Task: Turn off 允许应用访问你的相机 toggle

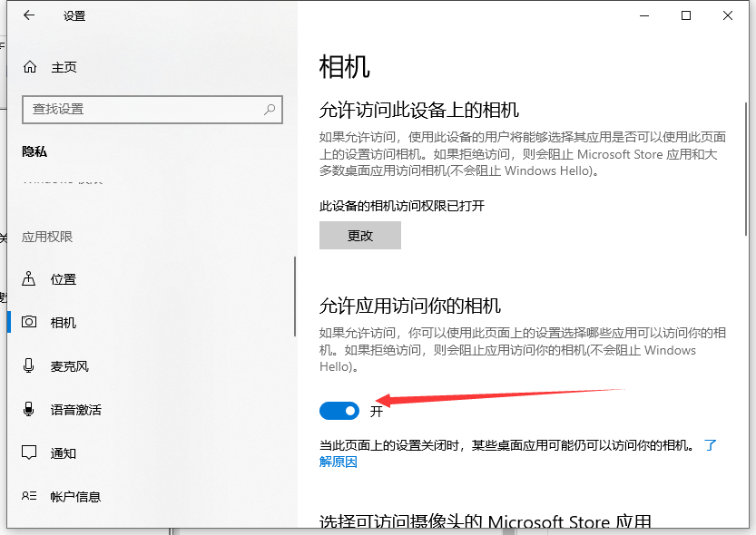Action: 339,412
